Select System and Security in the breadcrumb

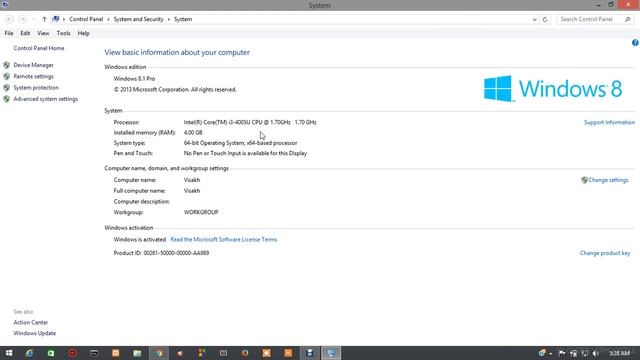138,19
